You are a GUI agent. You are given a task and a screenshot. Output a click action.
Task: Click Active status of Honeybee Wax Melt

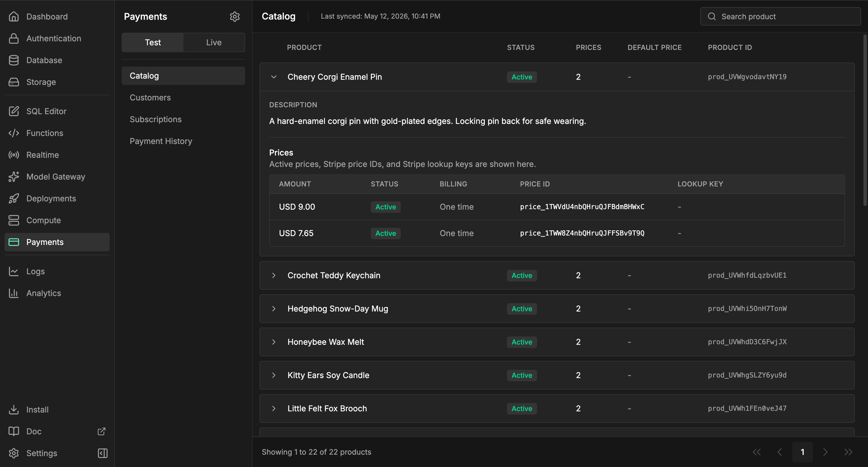click(522, 342)
